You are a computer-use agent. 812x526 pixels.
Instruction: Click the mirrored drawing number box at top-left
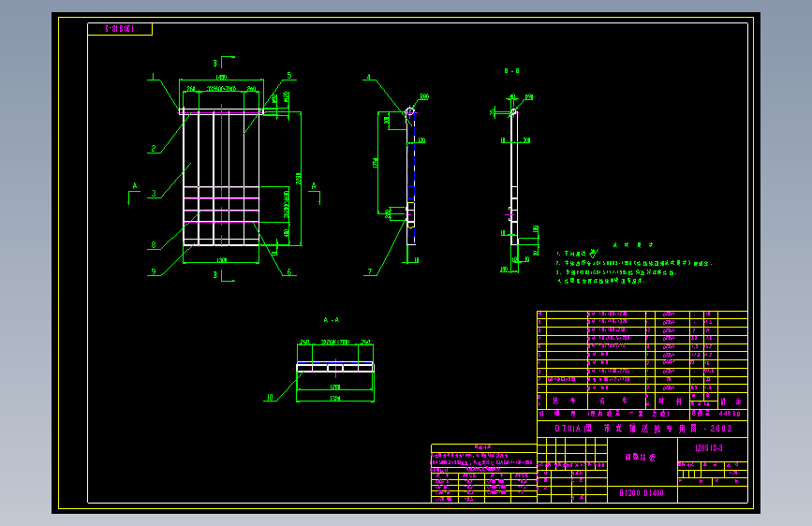(x=120, y=29)
